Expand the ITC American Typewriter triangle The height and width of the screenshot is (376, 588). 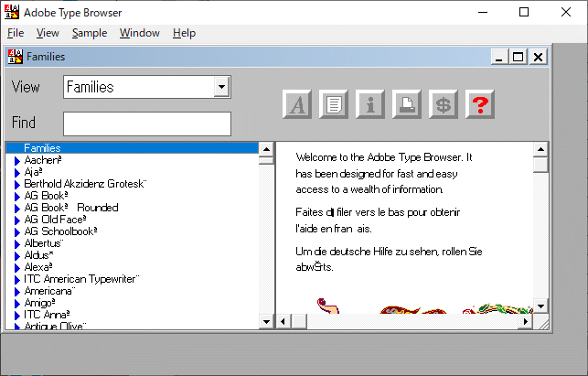16,280
